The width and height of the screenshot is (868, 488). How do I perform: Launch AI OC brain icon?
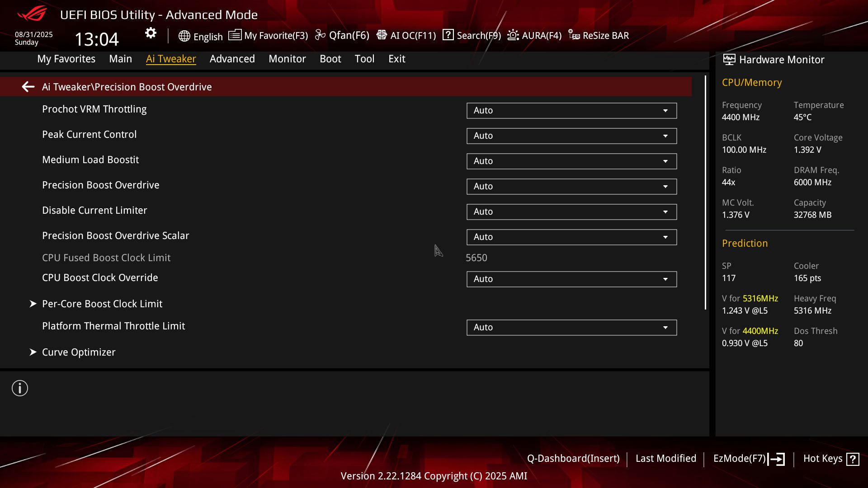(x=382, y=35)
